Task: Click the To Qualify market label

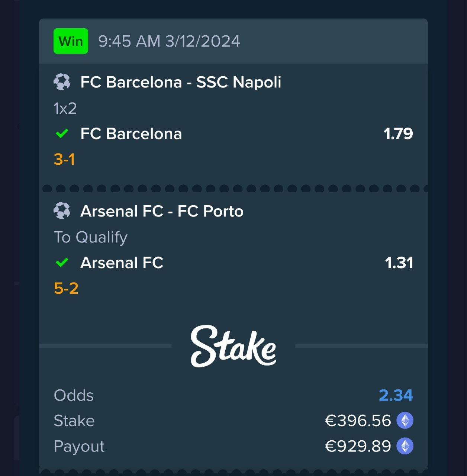Action: point(91,237)
